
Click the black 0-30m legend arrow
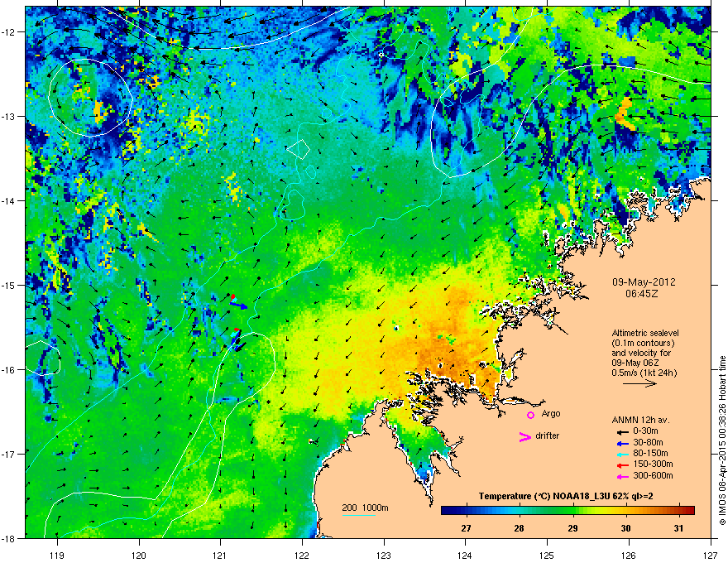point(623,433)
